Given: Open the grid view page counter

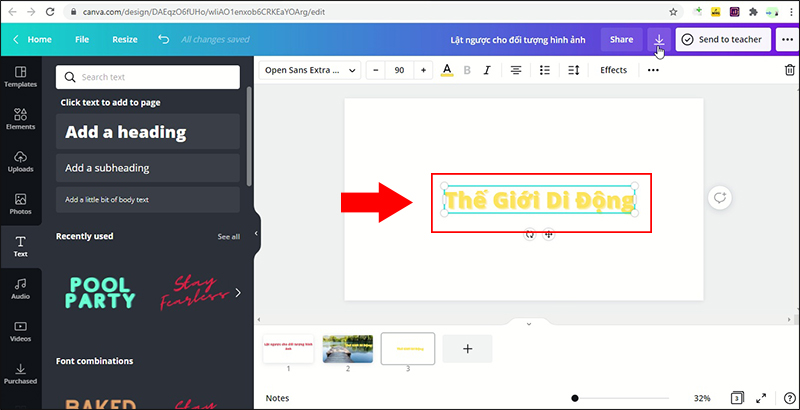Looking at the screenshot, I should tap(737, 398).
